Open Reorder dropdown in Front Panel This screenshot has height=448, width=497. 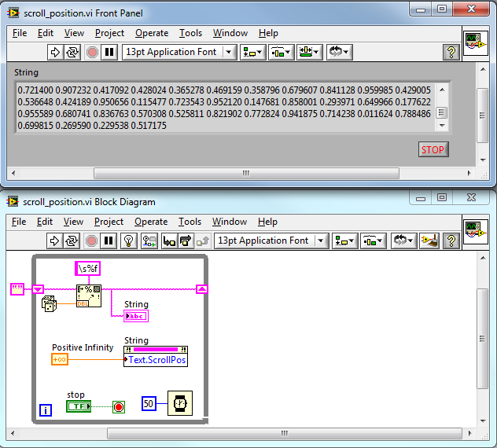tap(339, 52)
